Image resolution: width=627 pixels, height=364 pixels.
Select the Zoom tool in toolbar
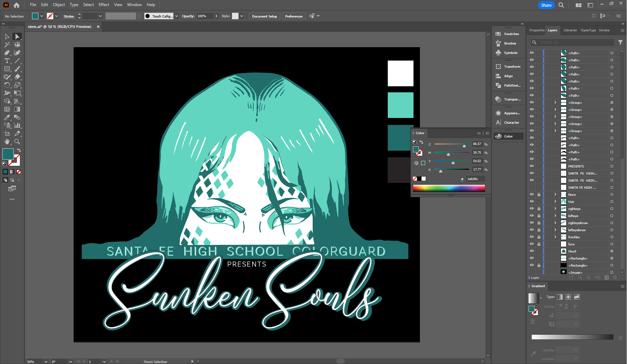[17, 142]
